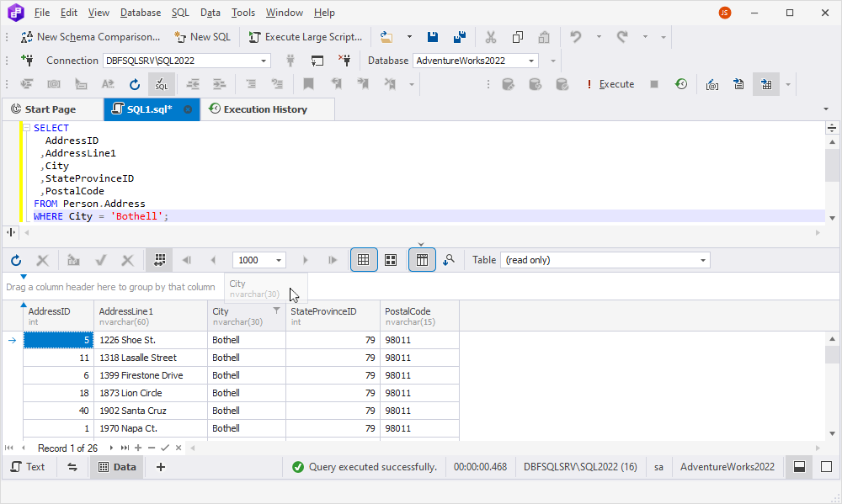Open New Schema Comparison
The width and height of the screenshot is (842, 504).
90,37
